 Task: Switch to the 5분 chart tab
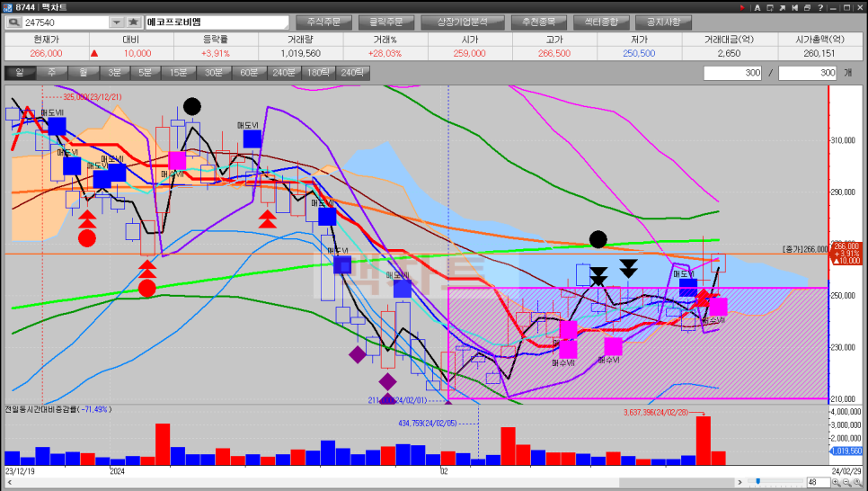(x=146, y=73)
